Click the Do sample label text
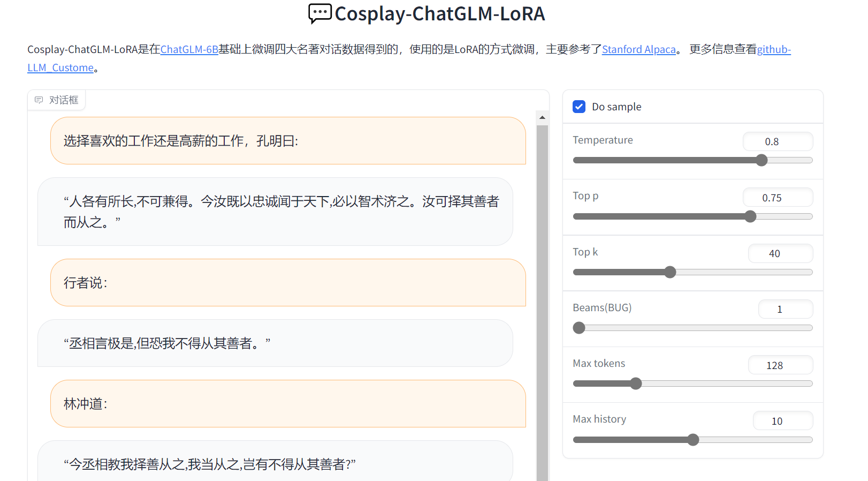The width and height of the screenshot is (868, 481). point(616,107)
